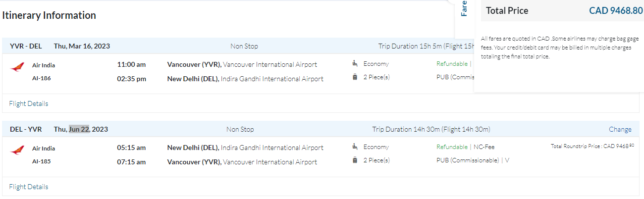Image resolution: width=644 pixels, height=199 pixels.
Task: Expand Flight Details for the YVR-DEL flight
Action: (29, 103)
